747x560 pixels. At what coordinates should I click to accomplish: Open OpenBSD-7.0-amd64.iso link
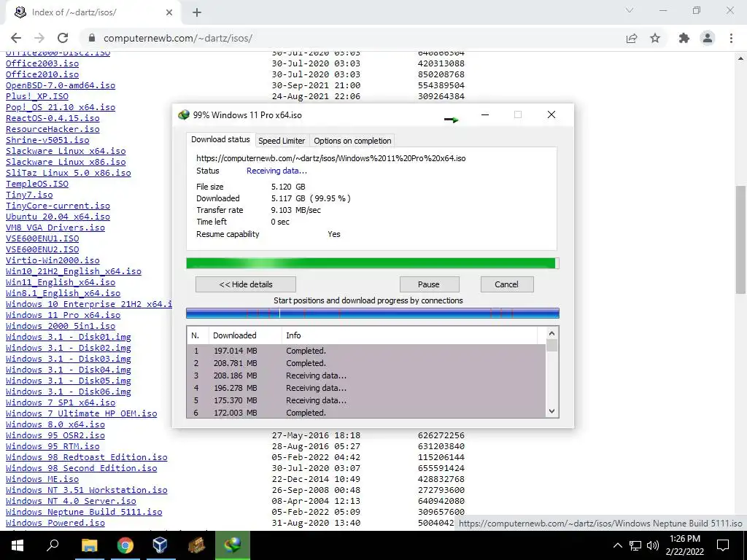[x=61, y=85]
